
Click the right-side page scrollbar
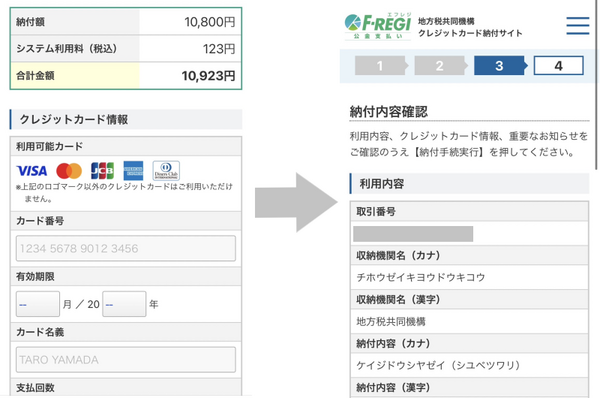click(x=596, y=84)
